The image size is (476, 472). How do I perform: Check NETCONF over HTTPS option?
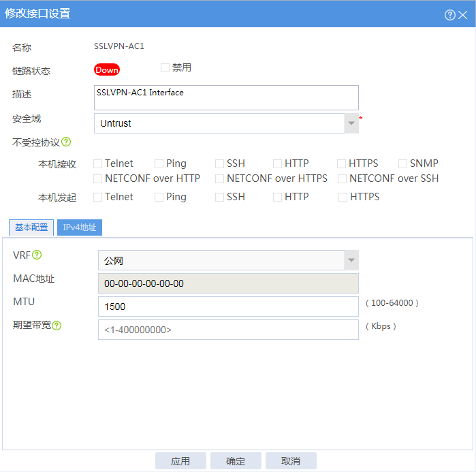tap(219, 178)
